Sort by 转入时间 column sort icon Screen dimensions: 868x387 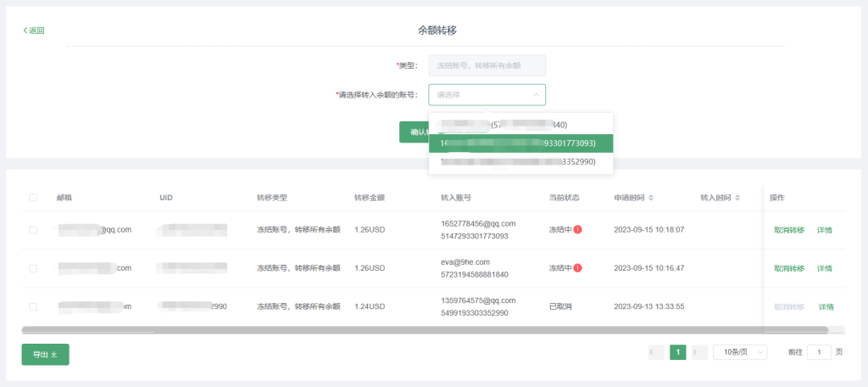tap(737, 198)
